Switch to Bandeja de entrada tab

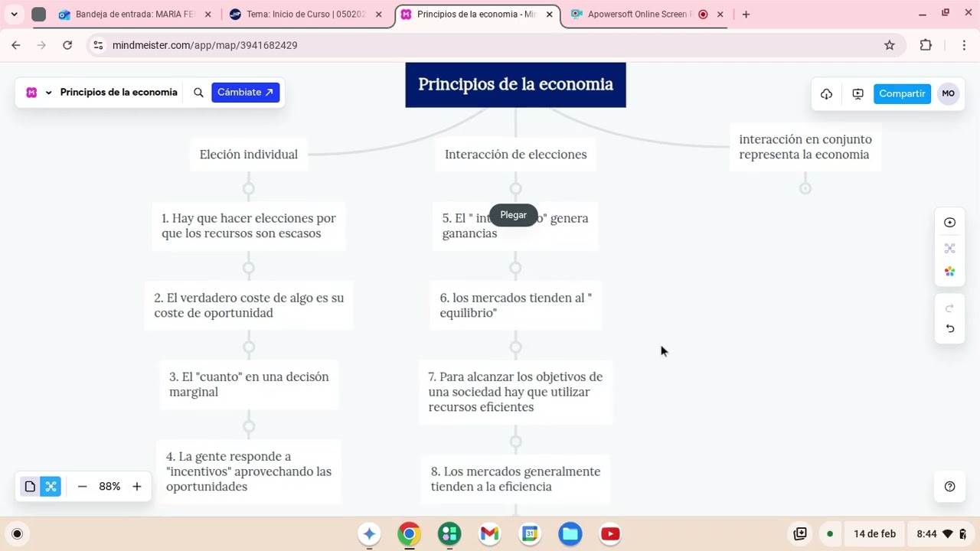coord(134,15)
